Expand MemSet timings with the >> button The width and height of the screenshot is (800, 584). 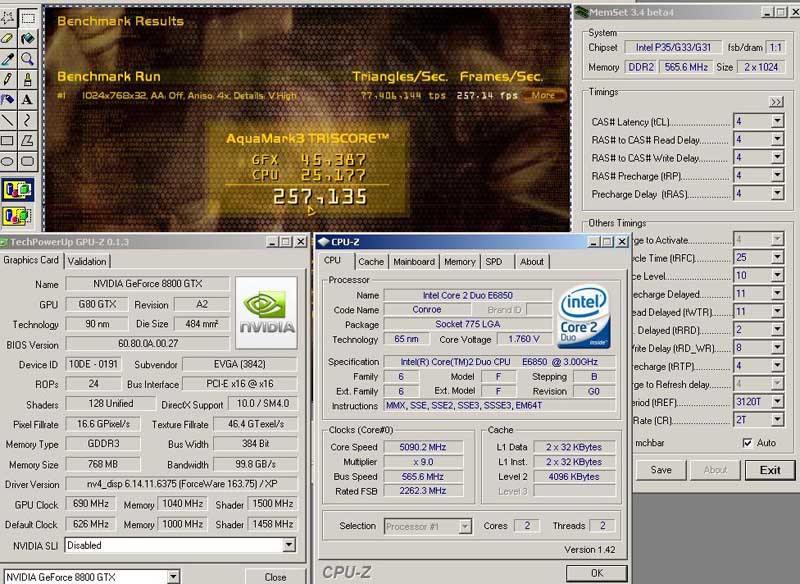(776, 102)
